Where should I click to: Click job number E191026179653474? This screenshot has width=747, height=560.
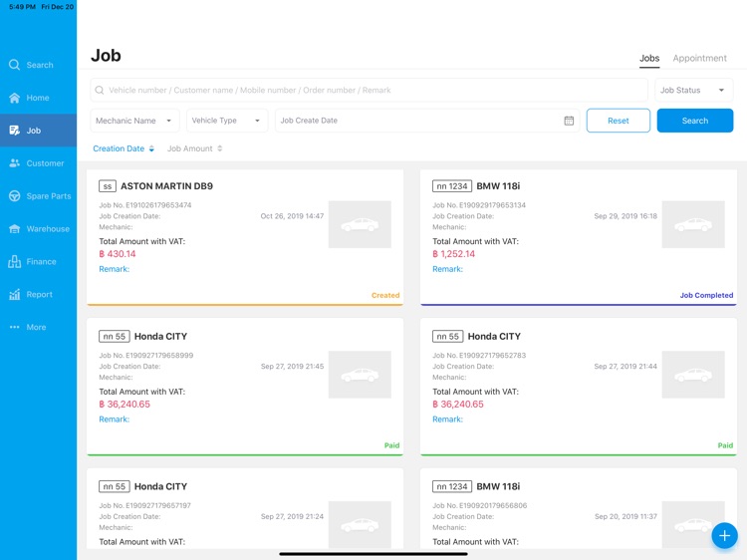click(x=158, y=205)
